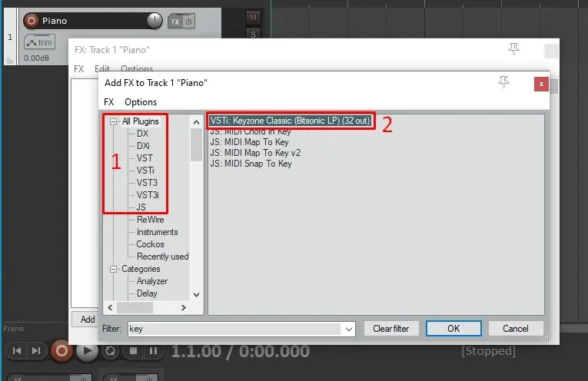Toggle the transport Repeat button
Screen dimensions: 588x381
coord(110,351)
